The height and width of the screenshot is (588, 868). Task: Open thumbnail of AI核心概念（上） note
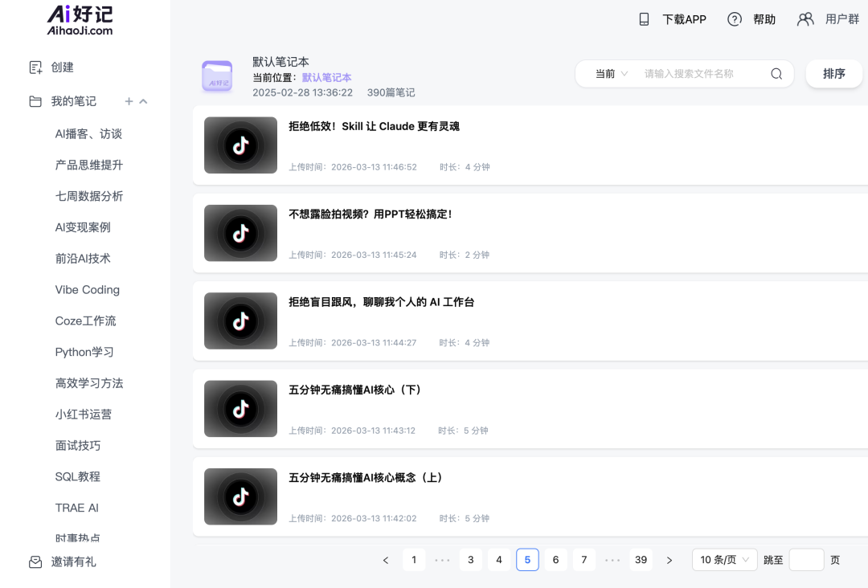click(241, 496)
